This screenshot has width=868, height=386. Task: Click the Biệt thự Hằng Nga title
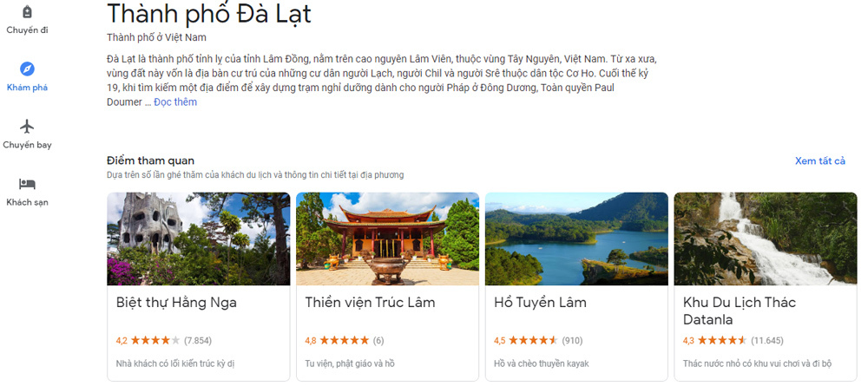point(176,303)
